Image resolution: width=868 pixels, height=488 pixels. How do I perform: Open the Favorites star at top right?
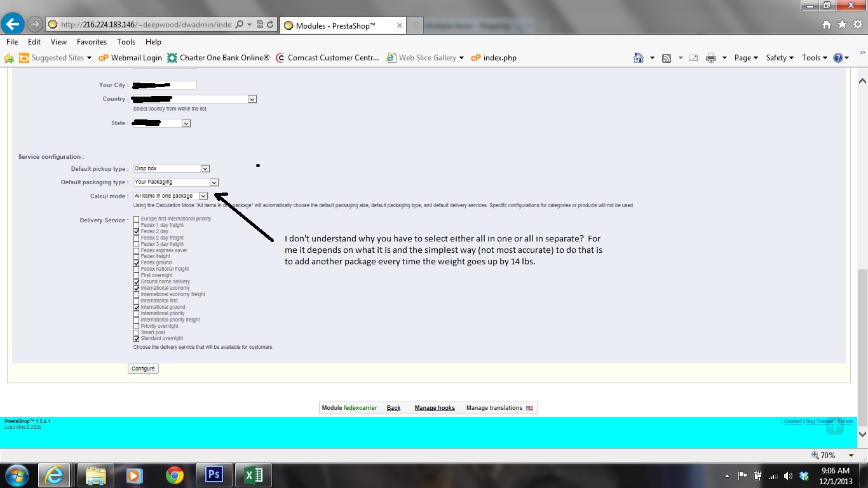tap(842, 25)
